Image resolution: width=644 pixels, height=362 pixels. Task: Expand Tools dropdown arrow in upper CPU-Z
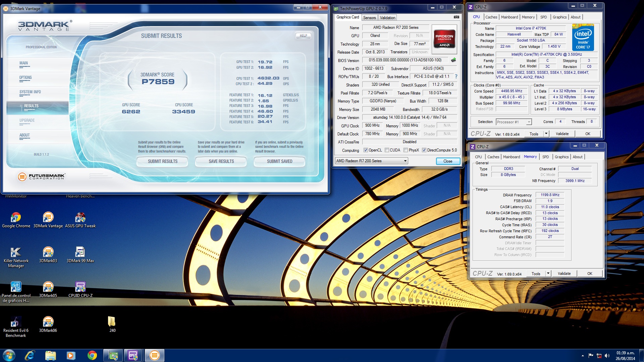[546, 134]
